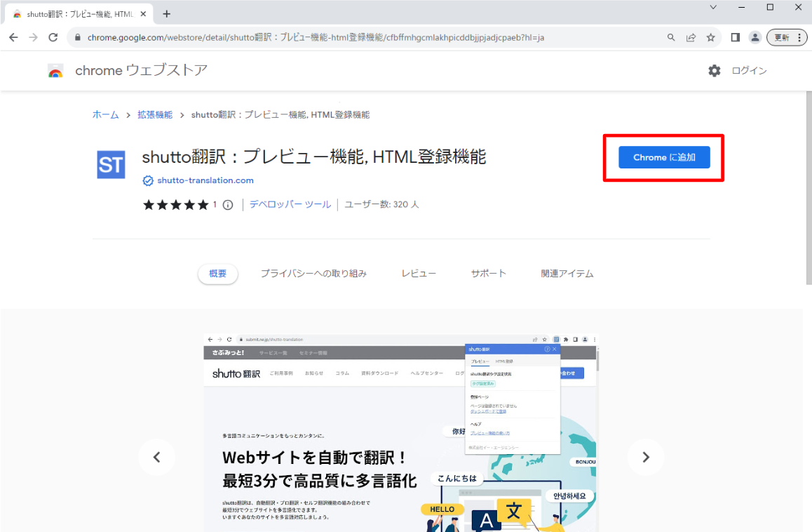Click the lock icon in the address bar
Image resolution: width=812 pixels, height=532 pixels.
pos(78,37)
